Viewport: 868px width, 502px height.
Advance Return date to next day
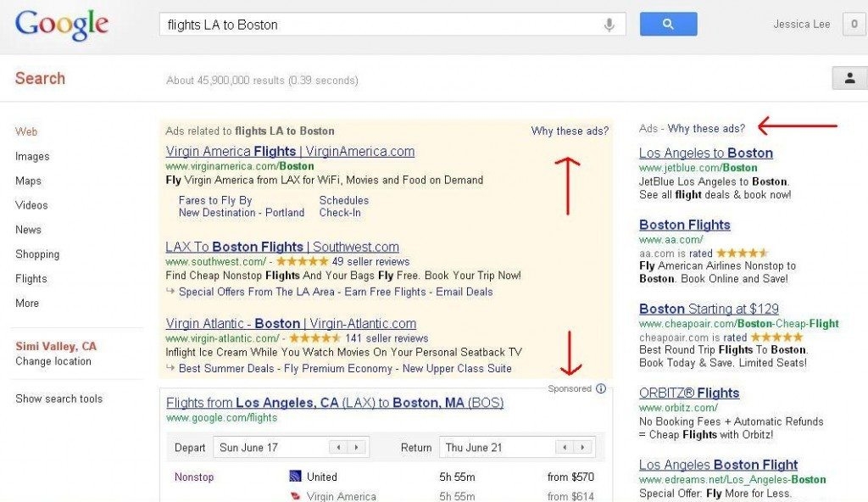[x=582, y=447]
